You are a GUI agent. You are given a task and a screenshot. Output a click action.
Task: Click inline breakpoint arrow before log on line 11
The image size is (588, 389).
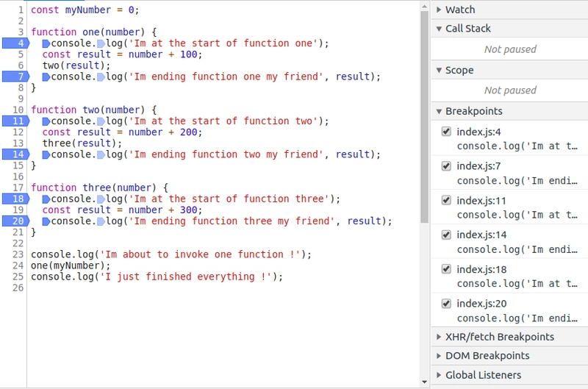point(101,121)
